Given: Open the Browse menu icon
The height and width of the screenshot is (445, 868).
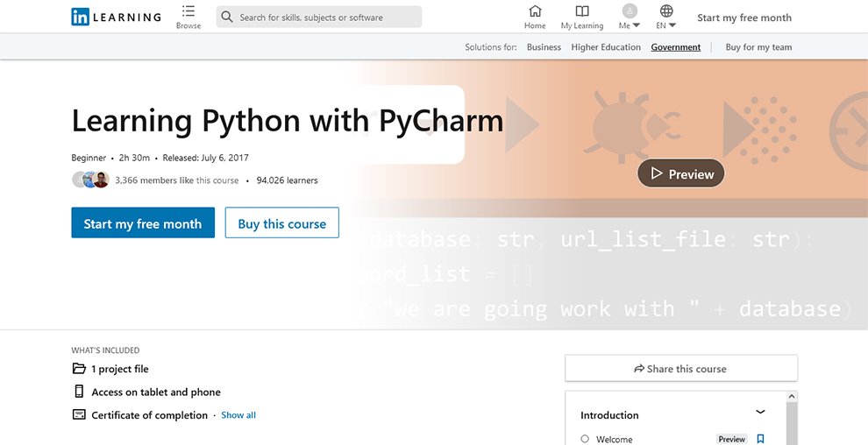Looking at the screenshot, I should [189, 11].
